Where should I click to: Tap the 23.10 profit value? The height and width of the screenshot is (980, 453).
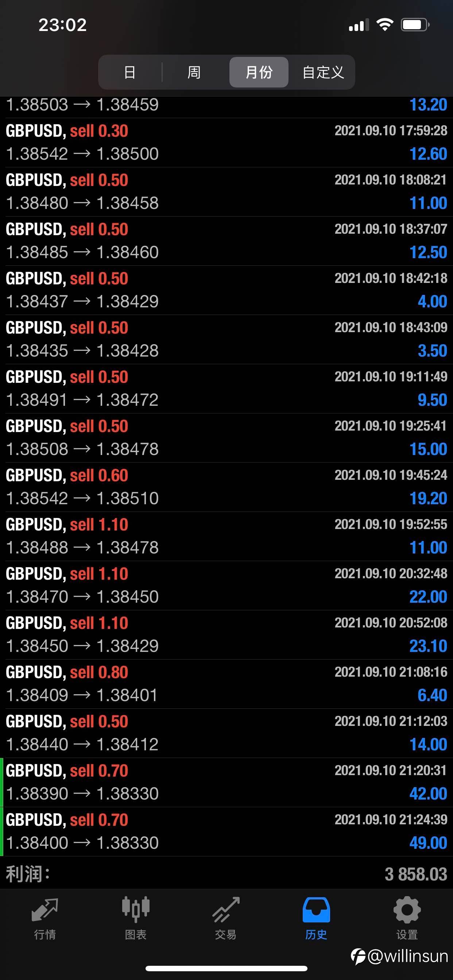428,646
